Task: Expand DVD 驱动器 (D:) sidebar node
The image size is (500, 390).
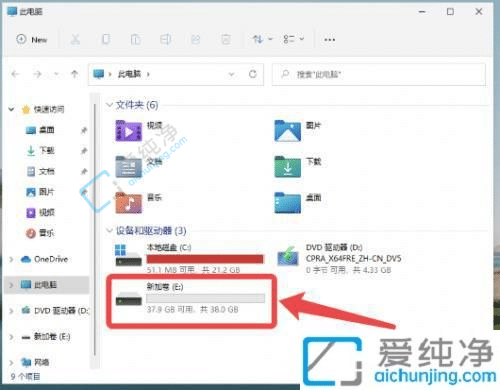Action: point(11,311)
